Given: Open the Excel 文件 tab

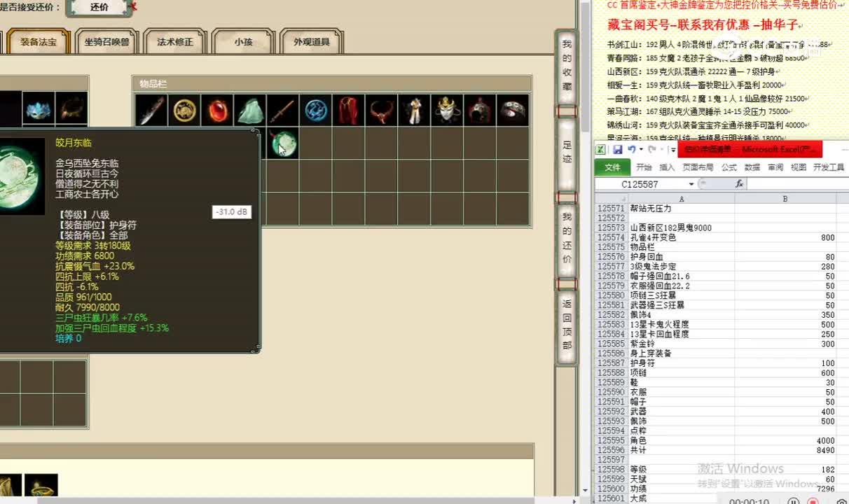Looking at the screenshot, I should coord(612,167).
